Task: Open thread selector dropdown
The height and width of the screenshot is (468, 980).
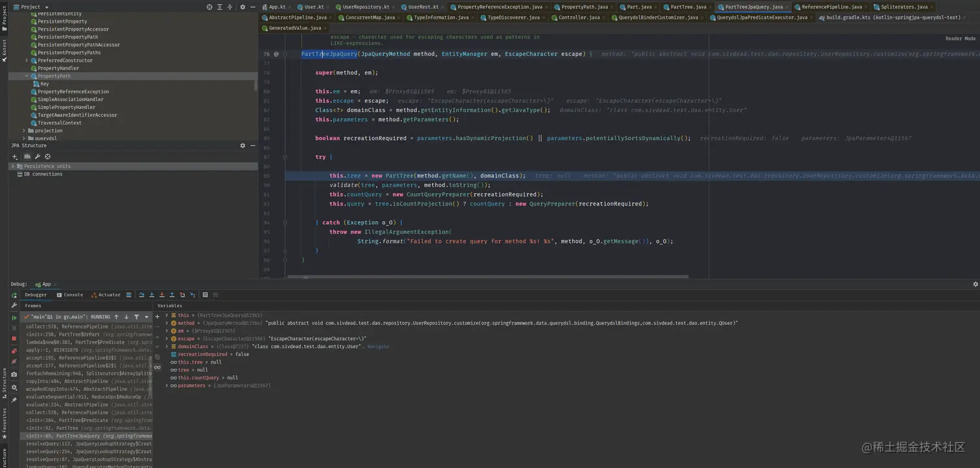Action: pyautogui.click(x=146, y=317)
